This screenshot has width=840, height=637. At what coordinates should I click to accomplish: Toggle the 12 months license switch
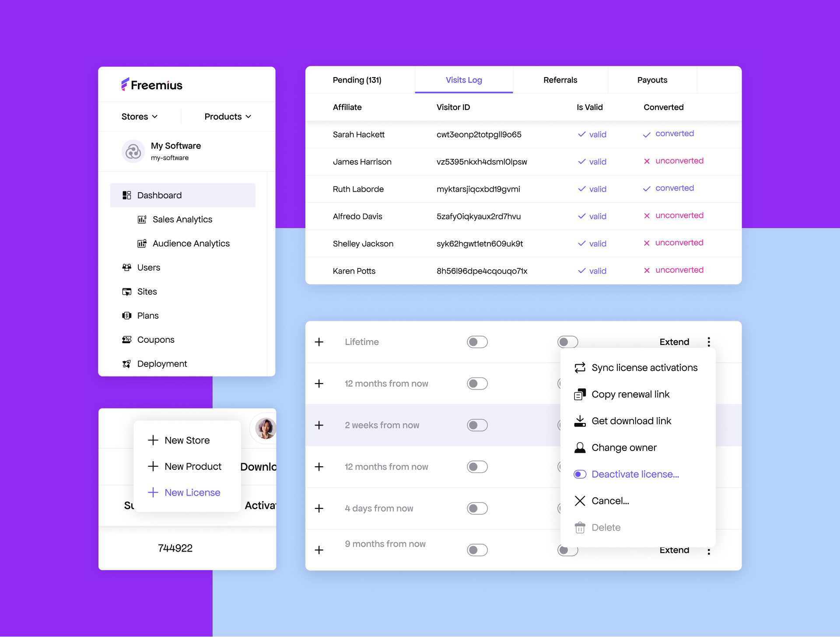477,383
